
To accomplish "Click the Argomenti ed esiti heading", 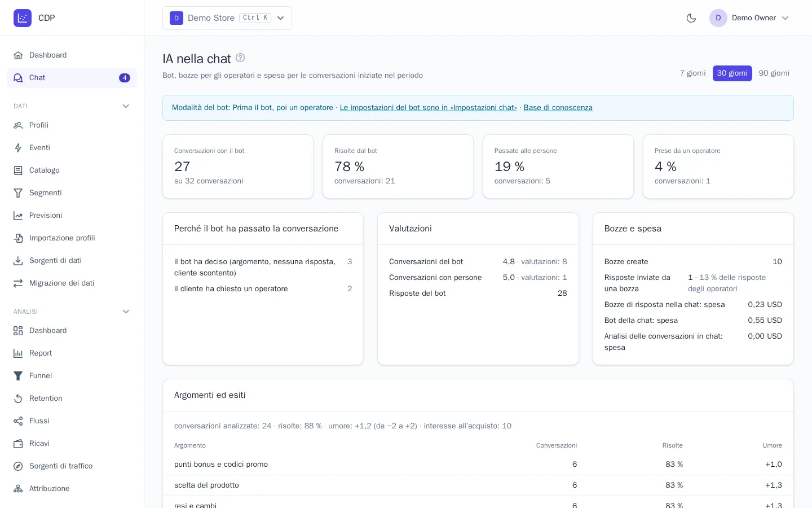I will [210, 395].
